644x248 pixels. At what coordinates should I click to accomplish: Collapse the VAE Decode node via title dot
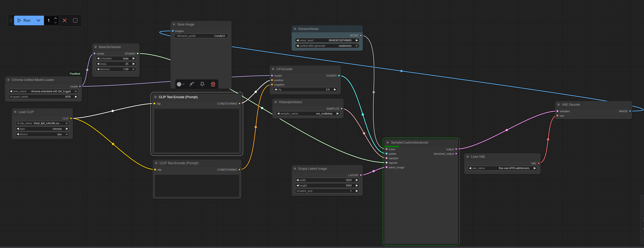(558, 105)
